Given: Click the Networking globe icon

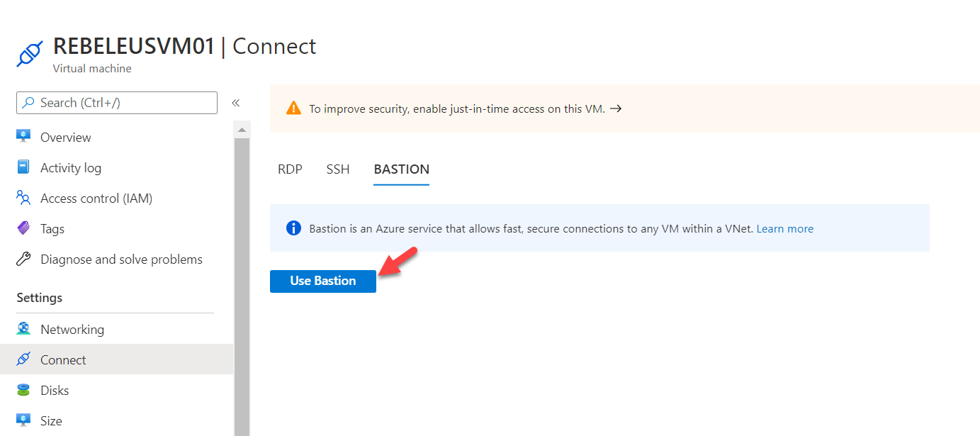Looking at the screenshot, I should pyautogui.click(x=23, y=329).
